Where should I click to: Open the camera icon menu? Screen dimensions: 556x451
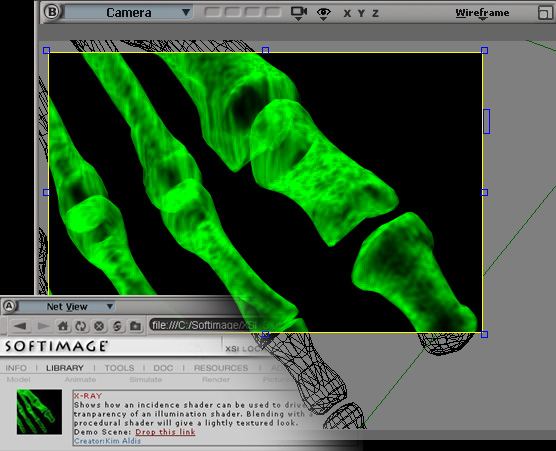299,13
